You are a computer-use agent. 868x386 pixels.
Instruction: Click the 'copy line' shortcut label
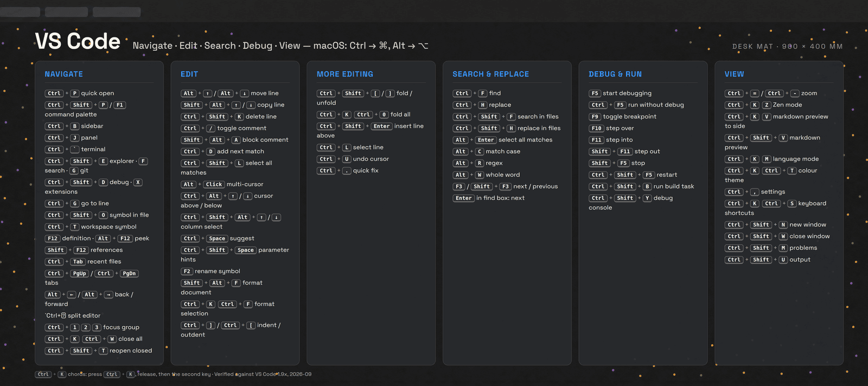point(271,105)
